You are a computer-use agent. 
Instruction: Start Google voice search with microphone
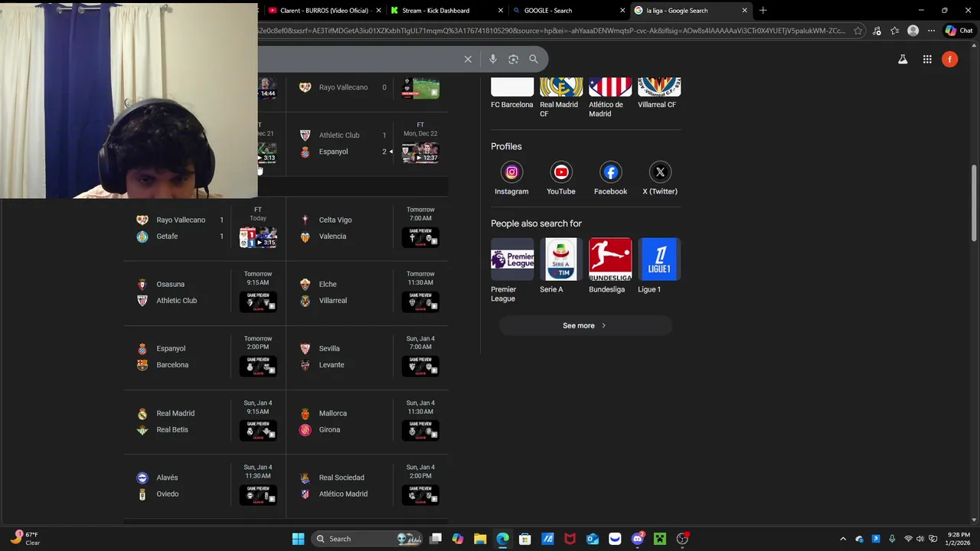[493, 59]
